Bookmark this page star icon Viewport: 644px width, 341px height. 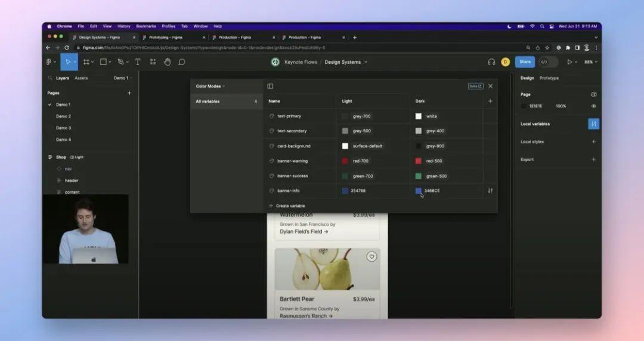(x=547, y=48)
